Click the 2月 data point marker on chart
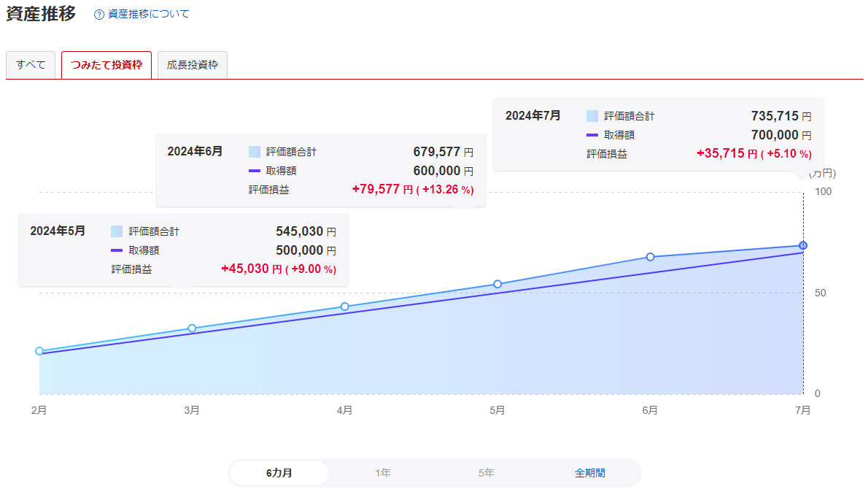This screenshot has height=489, width=868. (x=39, y=351)
